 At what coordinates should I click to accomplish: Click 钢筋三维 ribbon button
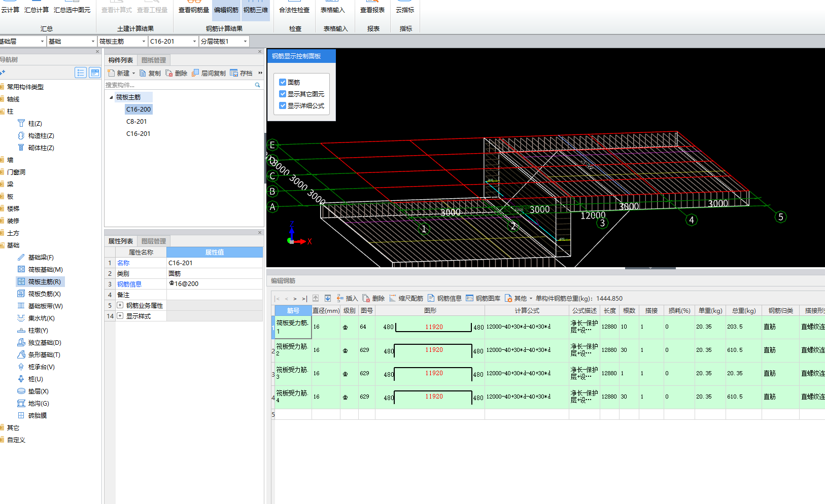[256, 10]
